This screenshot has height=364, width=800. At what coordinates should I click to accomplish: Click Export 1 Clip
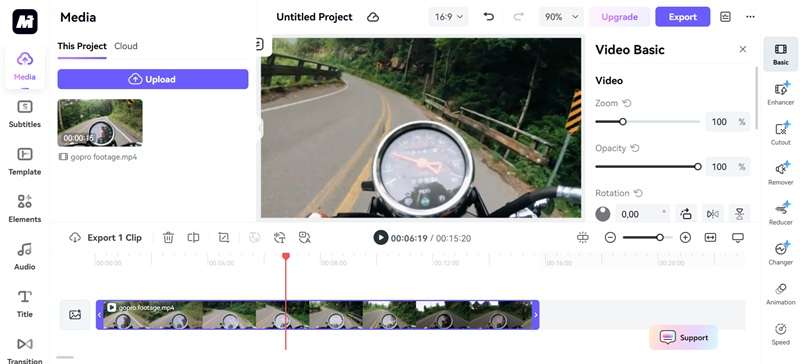105,237
